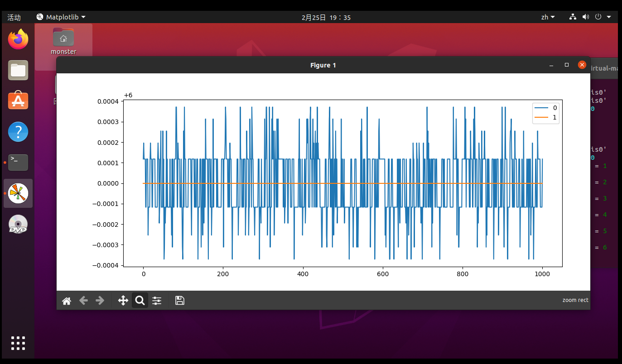Save the current figure
The height and width of the screenshot is (364, 622).
(x=179, y=300)
